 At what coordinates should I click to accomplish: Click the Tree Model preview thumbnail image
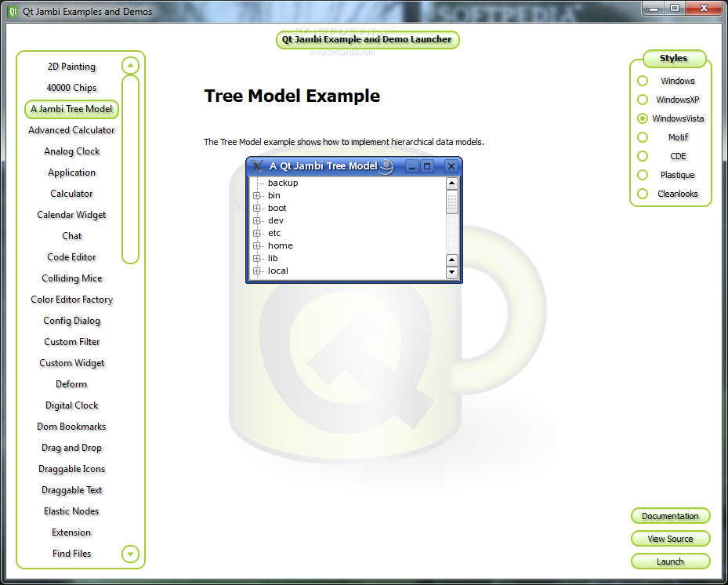pyautogui.click(x=354, y=220)
